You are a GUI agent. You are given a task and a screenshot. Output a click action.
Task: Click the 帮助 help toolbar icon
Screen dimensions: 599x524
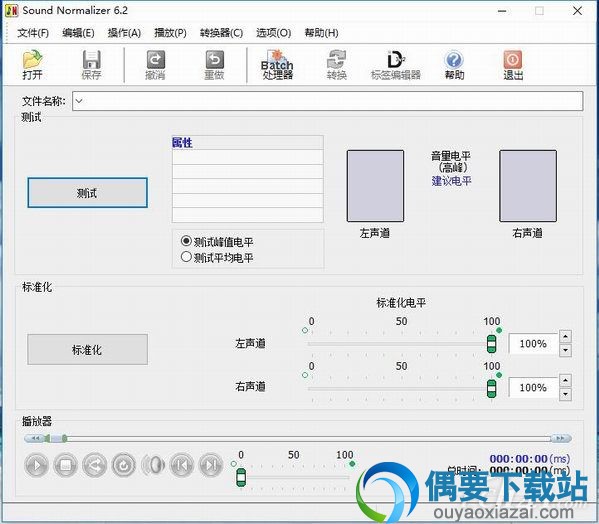(454, 65)
